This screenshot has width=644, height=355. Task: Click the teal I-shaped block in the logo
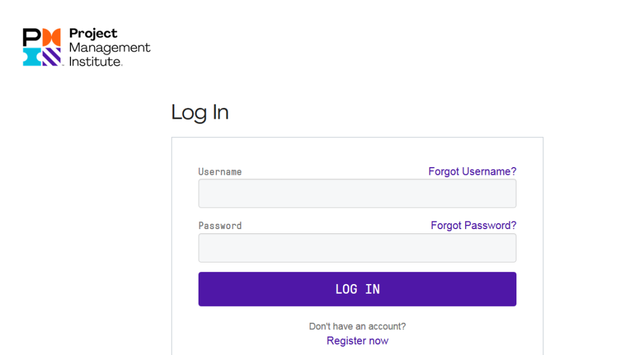click(32, 57)
